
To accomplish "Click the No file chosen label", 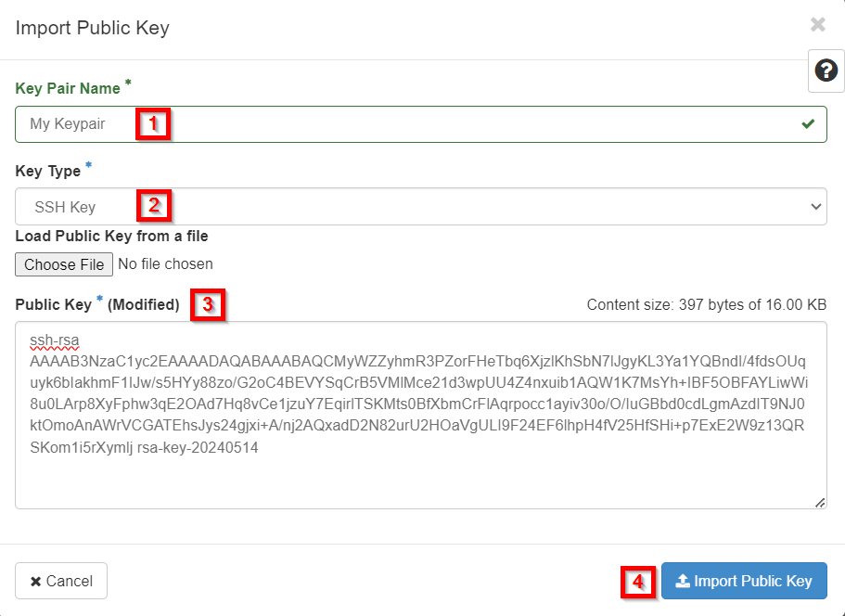I will point(165,264).
